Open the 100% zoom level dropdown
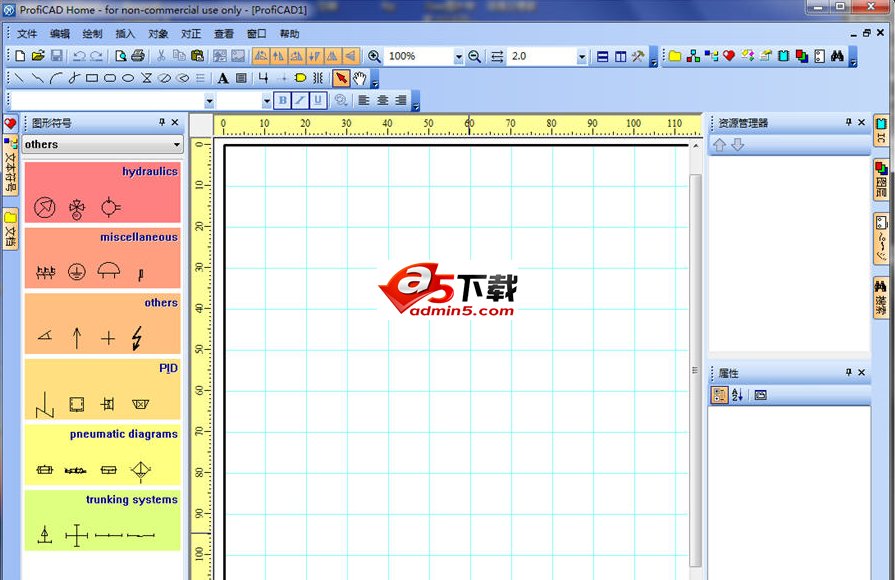This screenshot has width=895, height=580. pos(458,57)
